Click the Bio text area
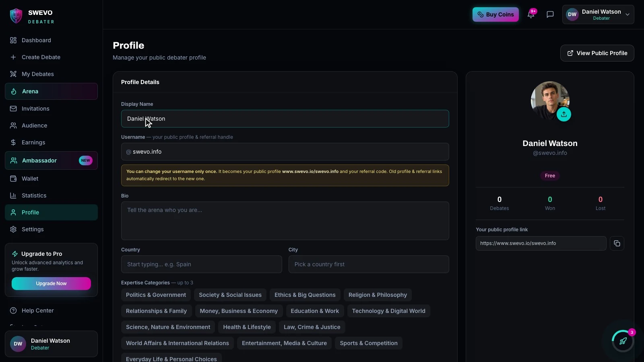This screenshot has height=362, width=644. (285, 221)
